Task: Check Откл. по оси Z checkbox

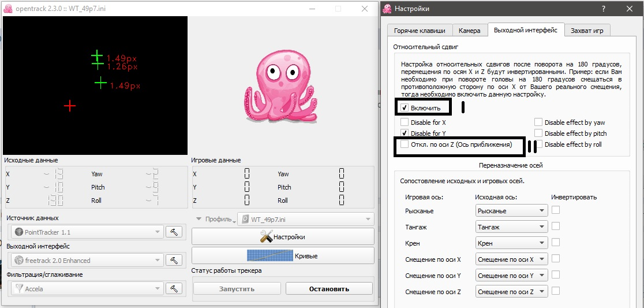Action: click(405, 144)
